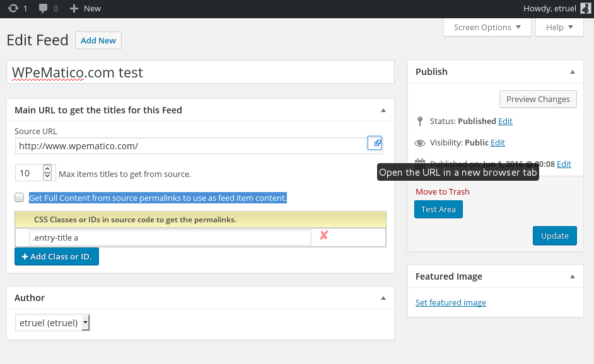Collapse the Main URL meta box
This screenshot has height=364, width=594.
coord(383,110)
